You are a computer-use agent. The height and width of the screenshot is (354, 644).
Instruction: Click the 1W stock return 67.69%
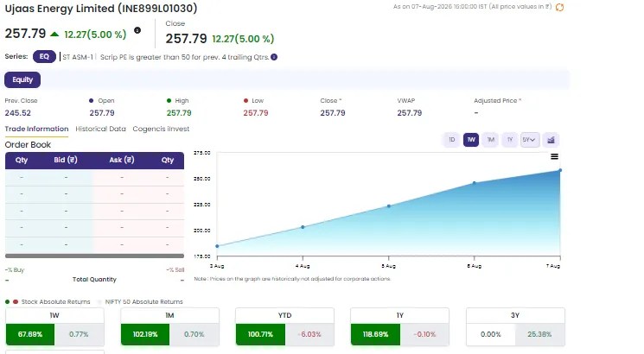pos(30,334)
